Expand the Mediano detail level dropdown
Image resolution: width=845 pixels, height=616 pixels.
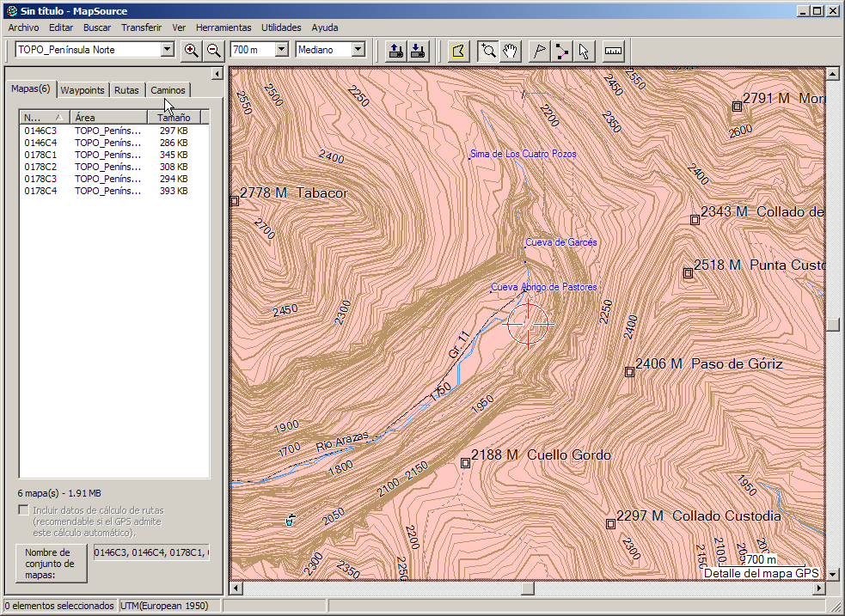358,50
